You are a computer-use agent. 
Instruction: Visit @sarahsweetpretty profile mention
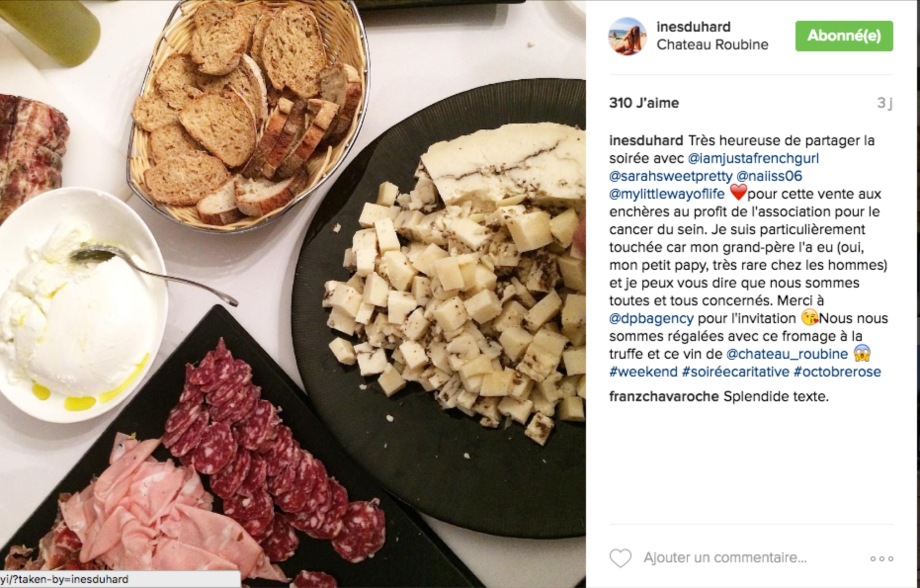670,176
